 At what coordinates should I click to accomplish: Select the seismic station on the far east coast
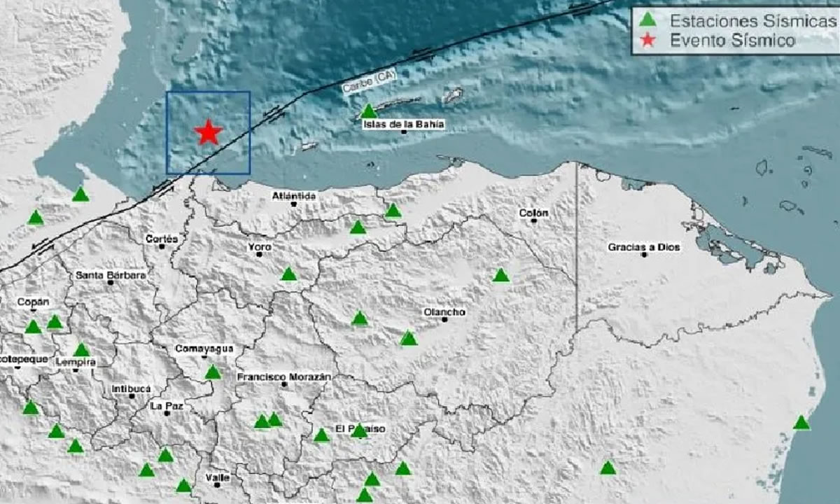(801, 423)
